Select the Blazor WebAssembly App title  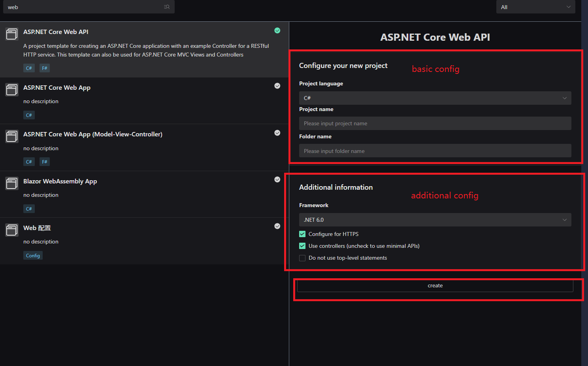click(x=60, y=181)
